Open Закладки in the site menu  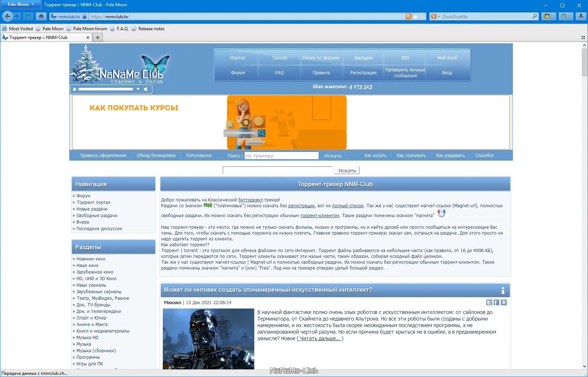point(363,58)
